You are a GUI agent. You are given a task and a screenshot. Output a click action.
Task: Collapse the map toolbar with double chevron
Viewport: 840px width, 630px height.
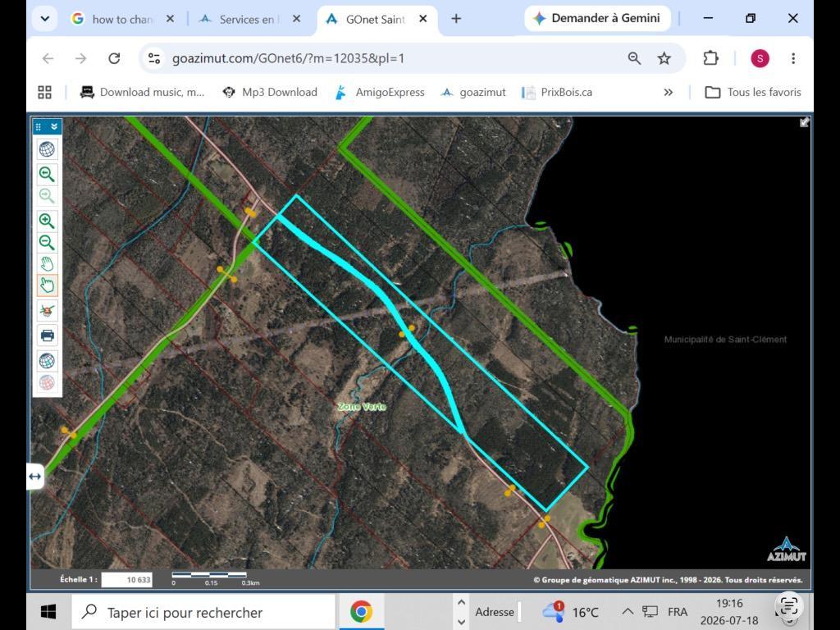click(54, 127)
